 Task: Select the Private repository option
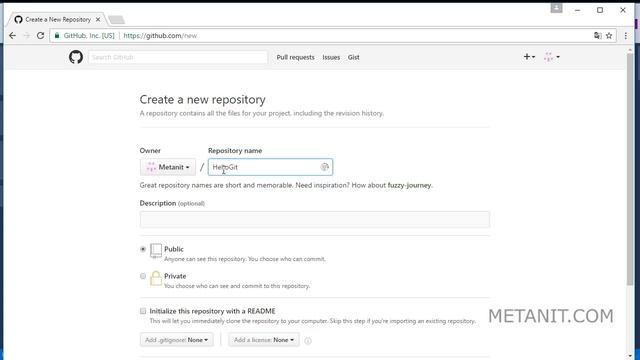(143, 276)
